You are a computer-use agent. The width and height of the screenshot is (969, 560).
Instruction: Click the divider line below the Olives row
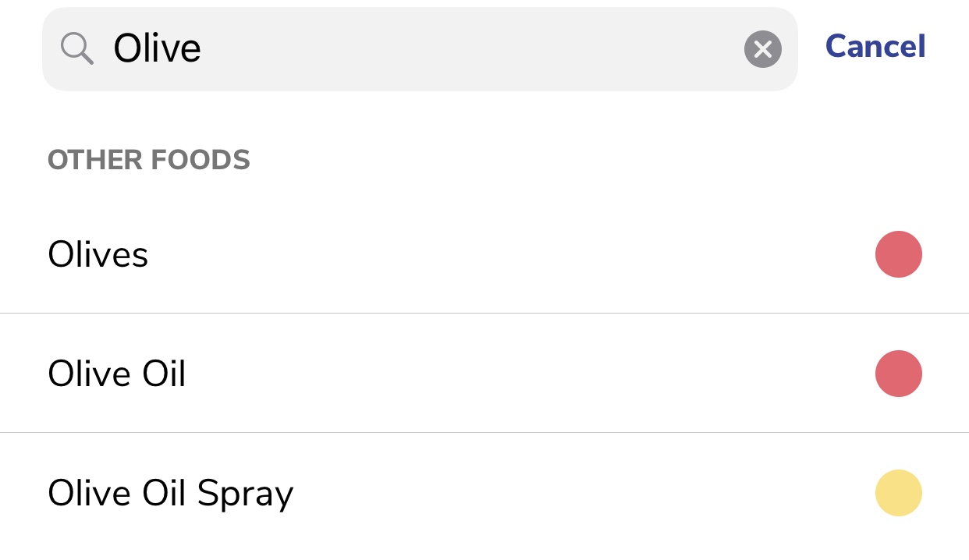[484, 314]
